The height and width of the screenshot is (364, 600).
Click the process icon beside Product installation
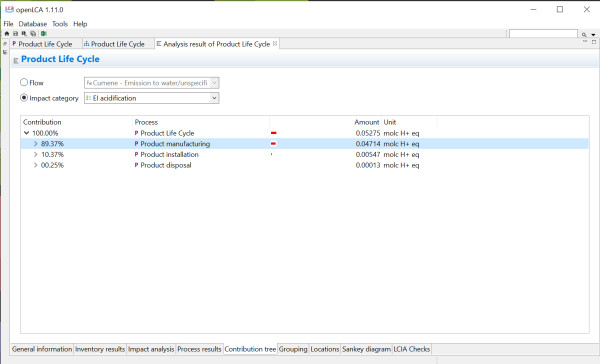pyautogui.click(x=136, y=155)
